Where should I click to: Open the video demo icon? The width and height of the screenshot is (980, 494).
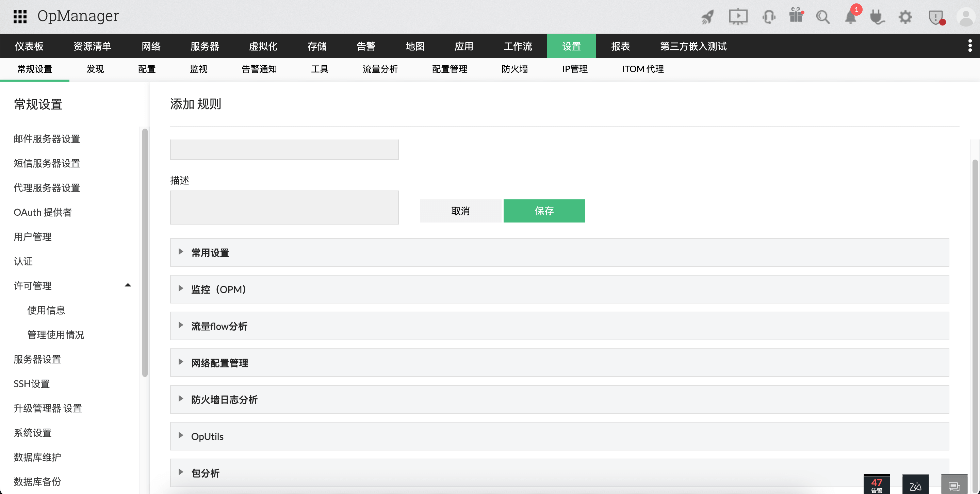(738, 17)
